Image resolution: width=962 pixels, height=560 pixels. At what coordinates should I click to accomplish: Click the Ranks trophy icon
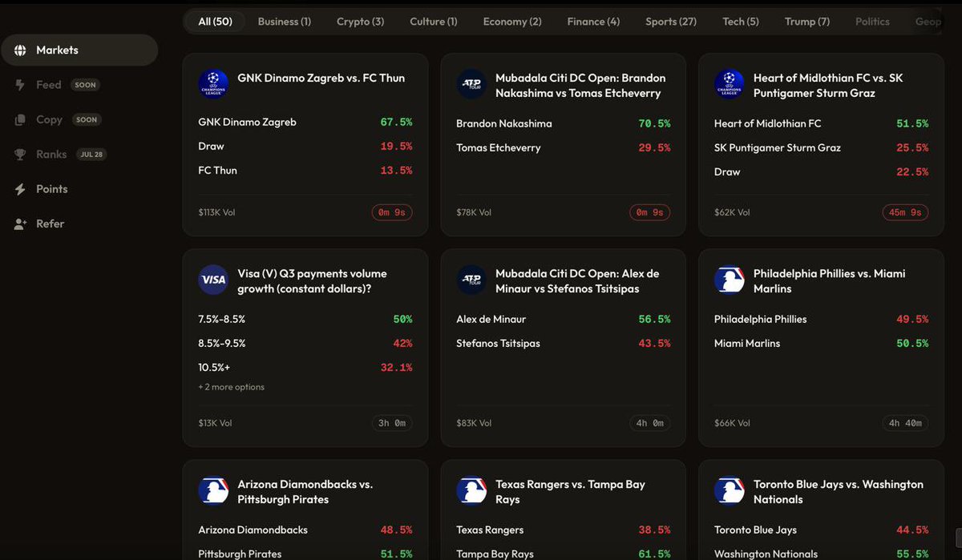20,155
